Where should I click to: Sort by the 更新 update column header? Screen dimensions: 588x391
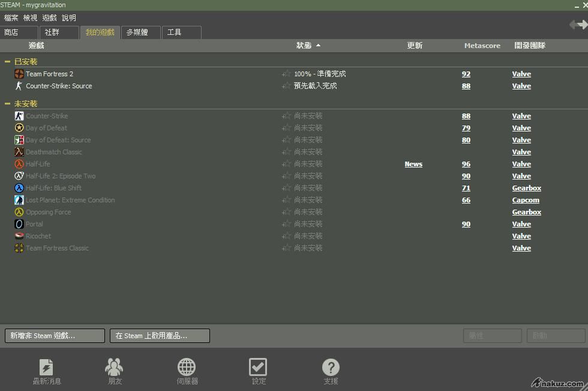(415, 46)
